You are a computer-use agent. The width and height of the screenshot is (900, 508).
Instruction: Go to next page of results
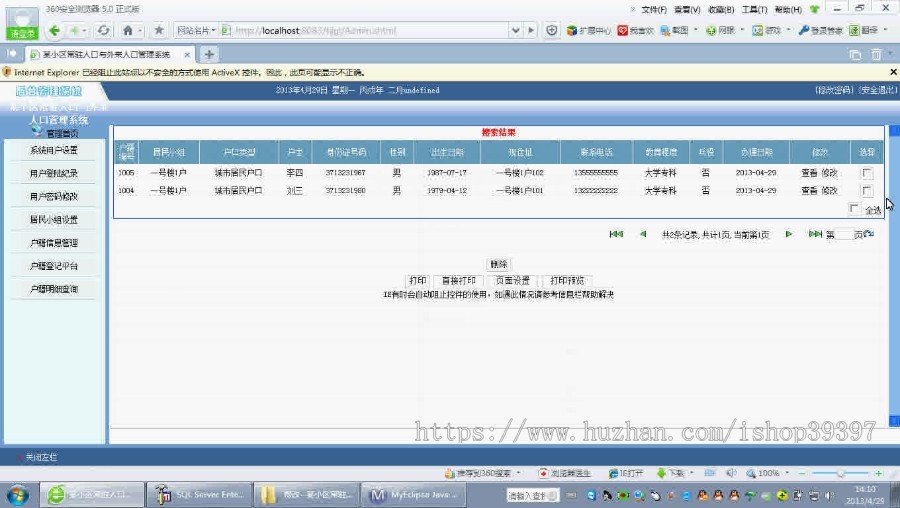789,234
